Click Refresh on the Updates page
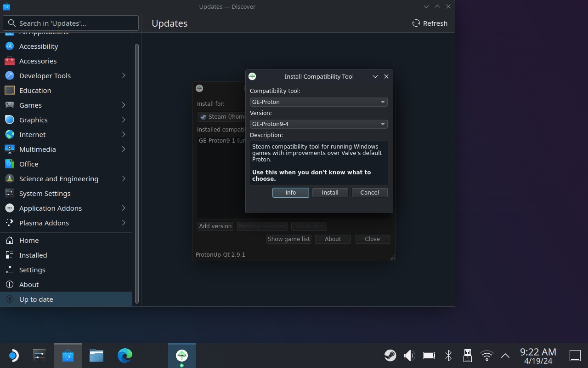Image resolution: width=588 pixels, height=368 pixels. point(430,23)
